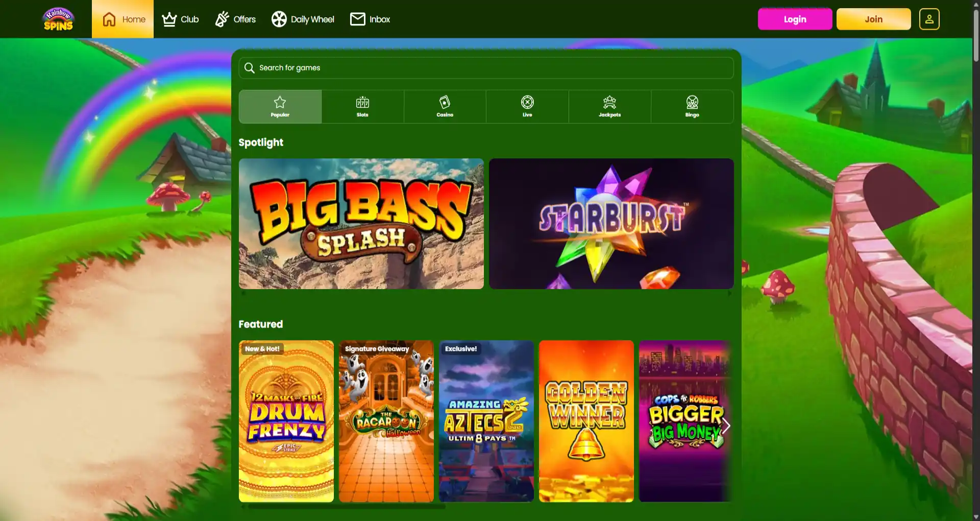Open the Slots category icon
The height and width of the screenshot is (521, 980).
[362, 102]
